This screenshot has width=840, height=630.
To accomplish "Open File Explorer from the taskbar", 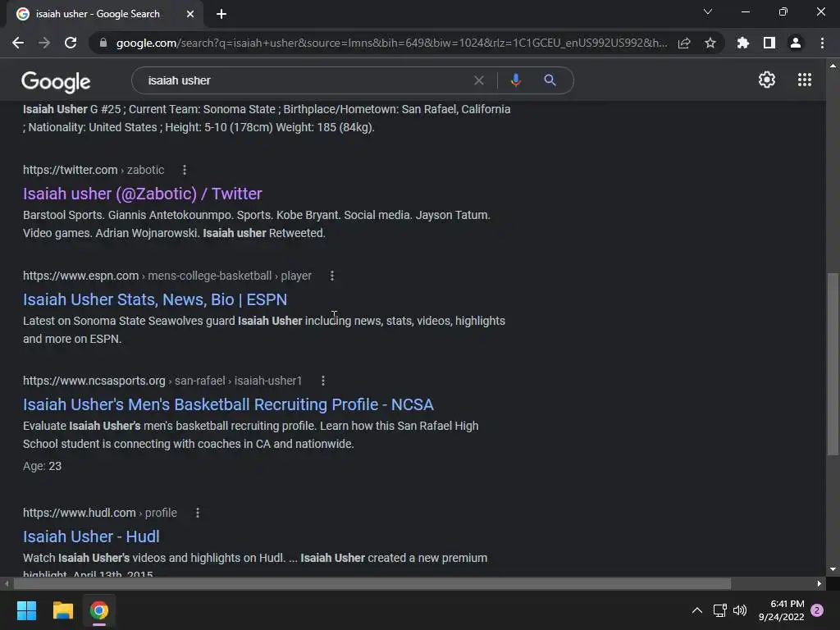I will (x=62, y=610).
